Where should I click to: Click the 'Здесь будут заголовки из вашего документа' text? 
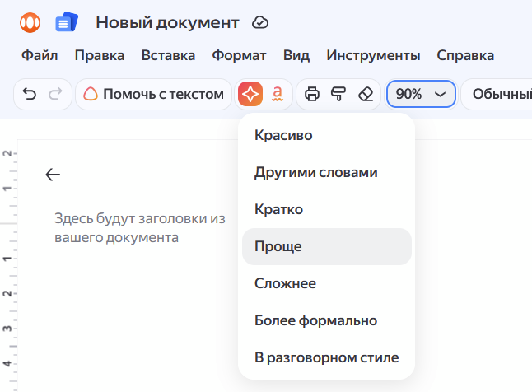coord(140,228)
